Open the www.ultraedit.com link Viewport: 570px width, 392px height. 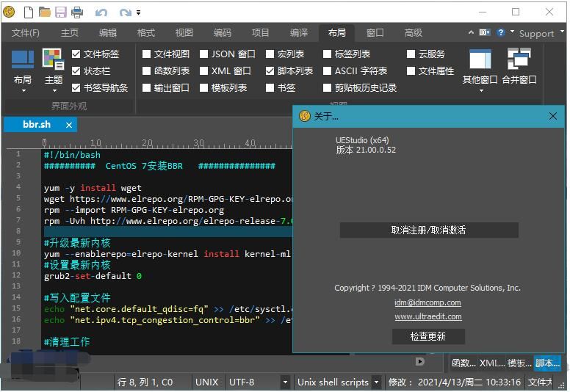[428, 316]
